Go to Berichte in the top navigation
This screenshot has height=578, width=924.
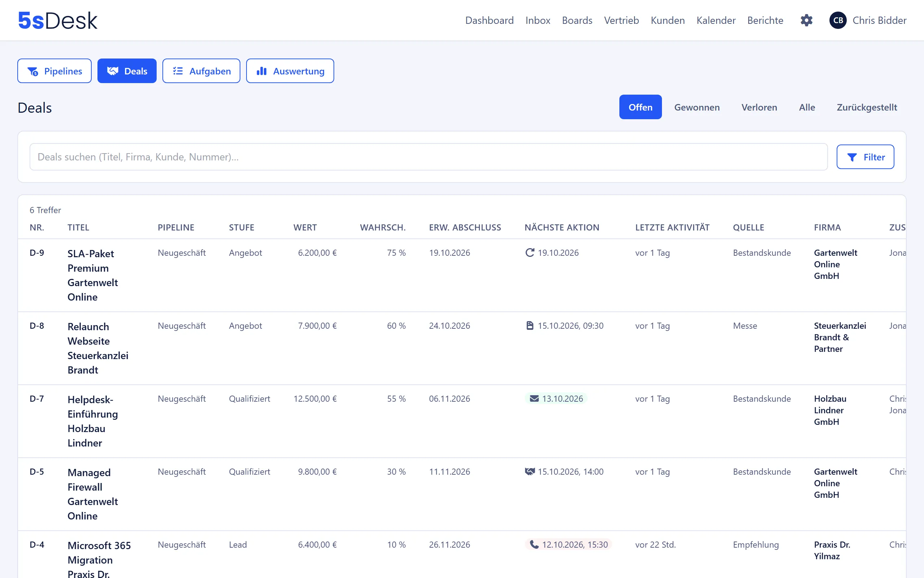[765, 20]
